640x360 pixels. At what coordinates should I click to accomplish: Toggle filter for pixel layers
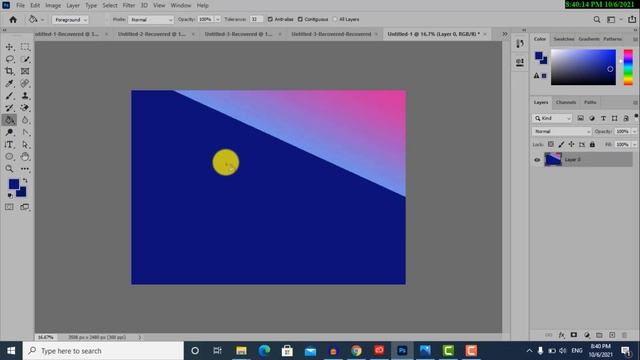[580, 118]
